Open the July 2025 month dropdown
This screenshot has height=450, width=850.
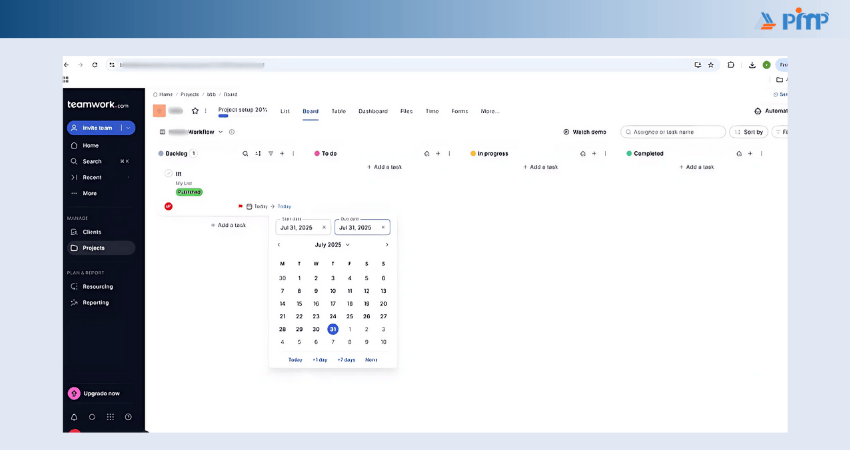coord(332,245)
